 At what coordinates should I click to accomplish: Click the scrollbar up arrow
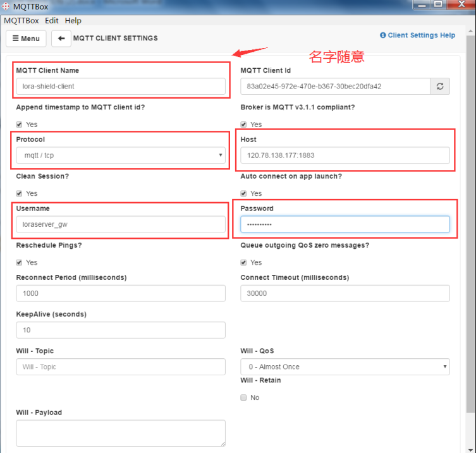click(x=470, y=31)
